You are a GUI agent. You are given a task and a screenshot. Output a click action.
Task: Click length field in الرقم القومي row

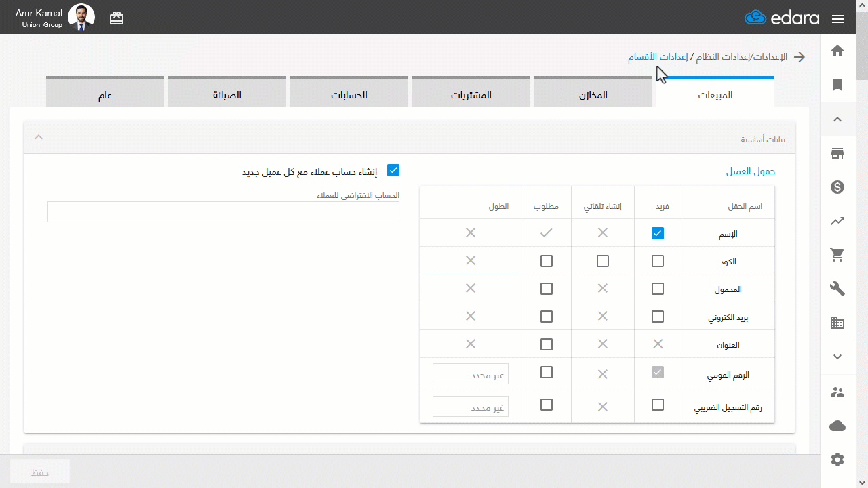click(x=471, y=374)
